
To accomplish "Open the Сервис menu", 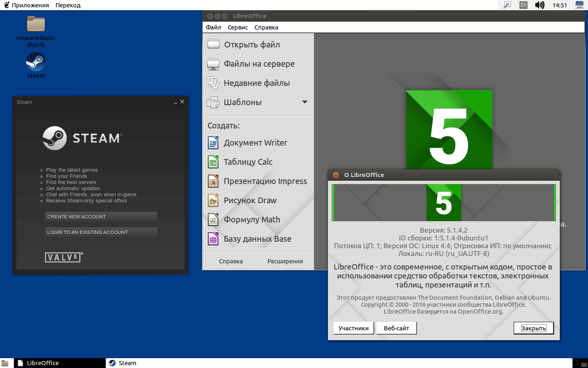I will [238, 27].
